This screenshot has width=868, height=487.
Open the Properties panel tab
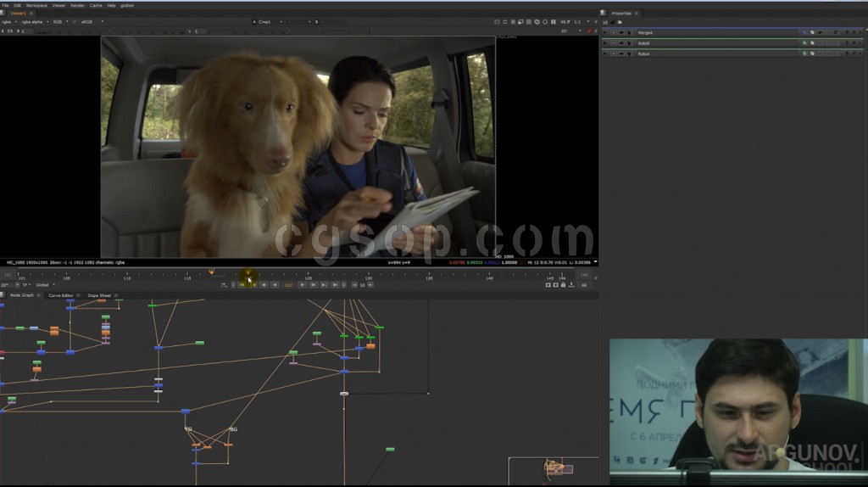pos(621,14)
